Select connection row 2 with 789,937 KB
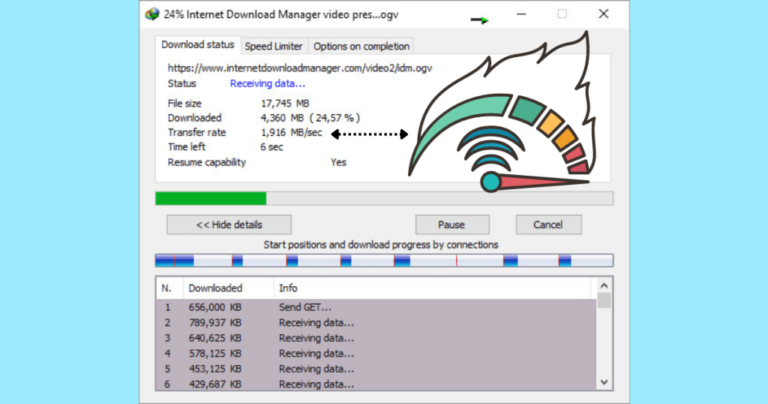Screen dimensions: 768x404 tap(376, 323)
